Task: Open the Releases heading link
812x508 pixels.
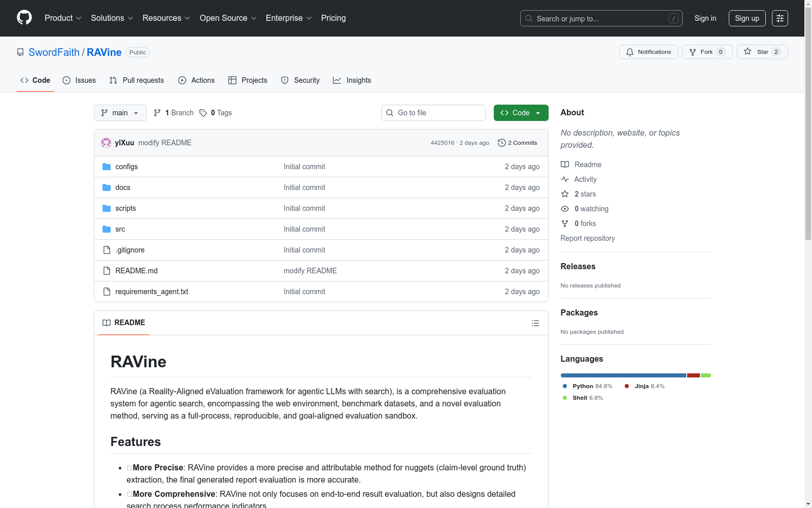Action: pyautogui.click(x=578, y=266)
